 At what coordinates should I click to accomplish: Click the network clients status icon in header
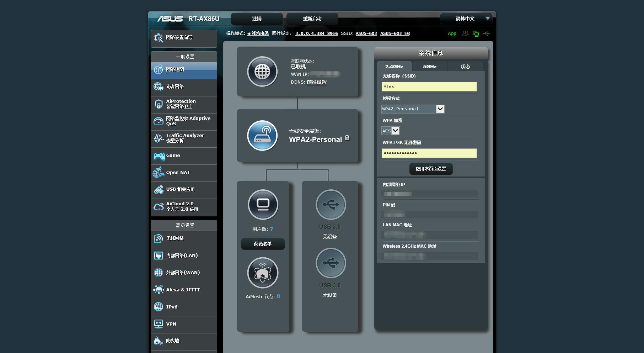pyautogui.click(x=476, y=34)
